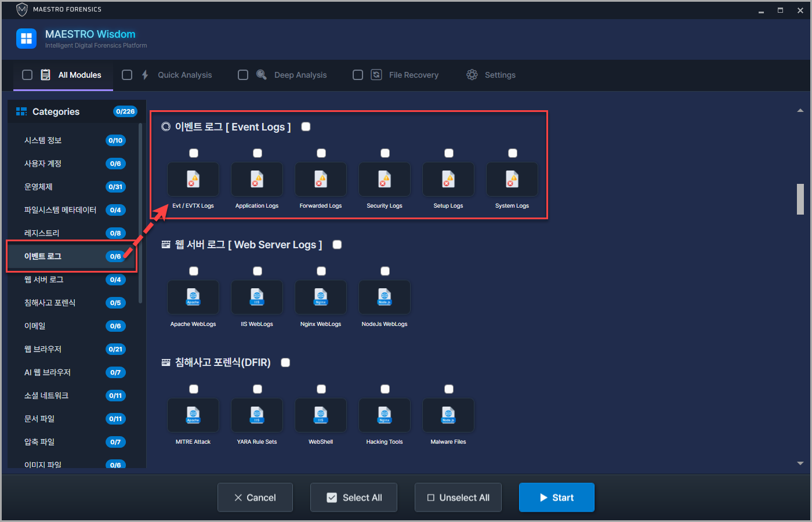Viewport: 812px width, 522px height.
Task: Tick the Web Server Logs group checkbox
Action: click(337, 245)
